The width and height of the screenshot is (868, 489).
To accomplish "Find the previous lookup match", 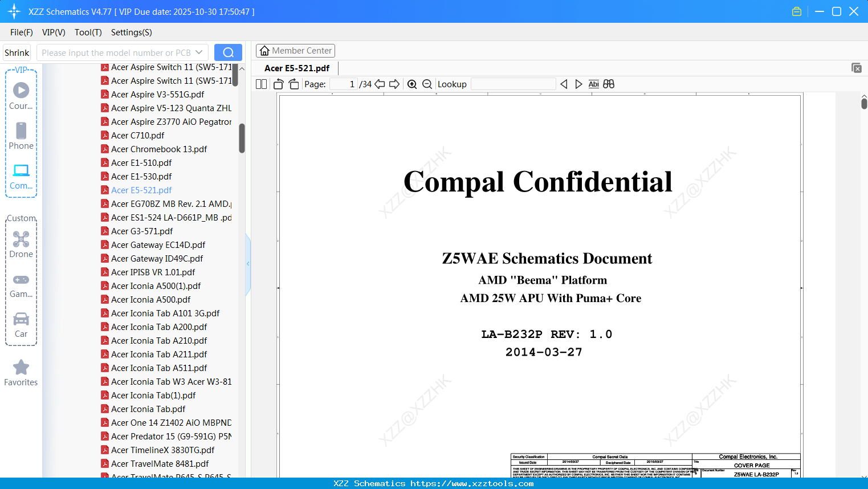I will coord(564,84).
